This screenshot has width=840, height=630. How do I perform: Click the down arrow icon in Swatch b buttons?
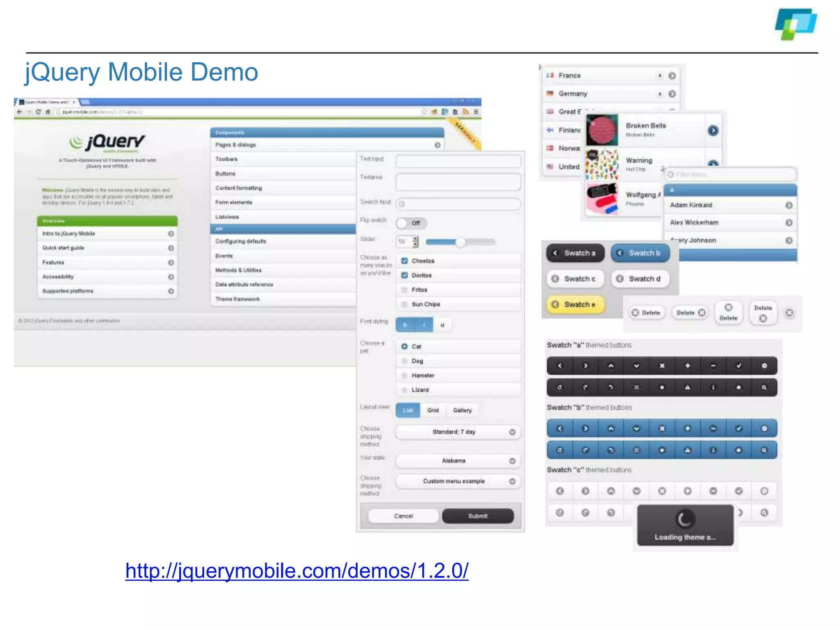pyautogui.click(x=636, y=429)
